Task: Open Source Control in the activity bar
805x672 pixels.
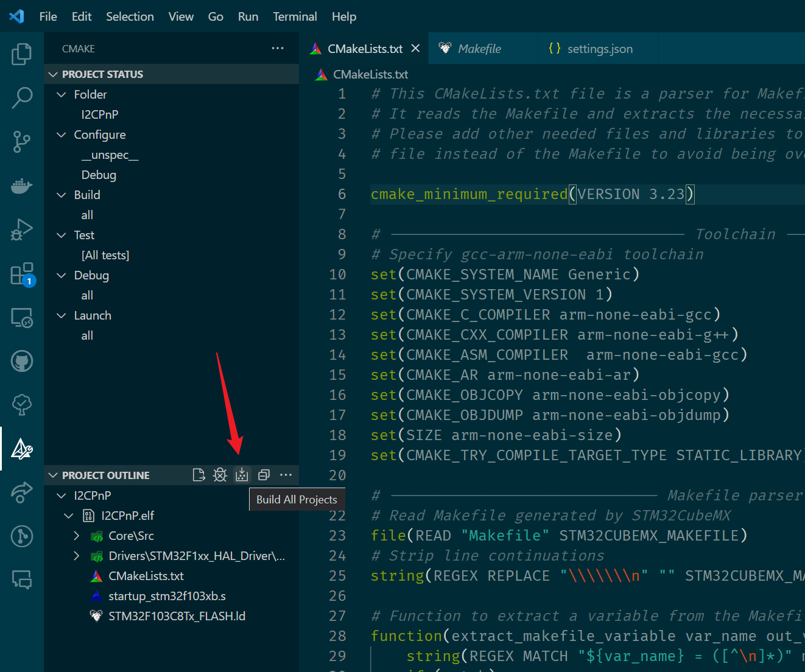Action: tap(22, 141)
